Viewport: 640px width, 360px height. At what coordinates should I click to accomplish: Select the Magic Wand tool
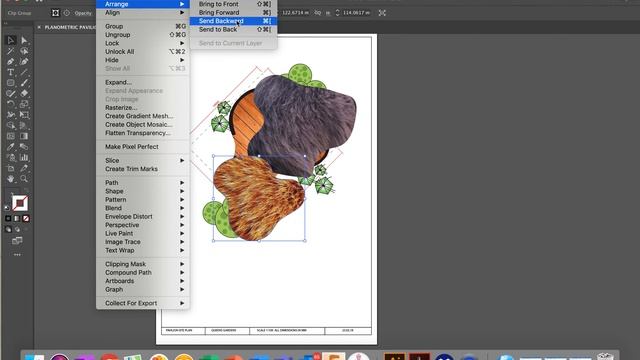(11, 51)
